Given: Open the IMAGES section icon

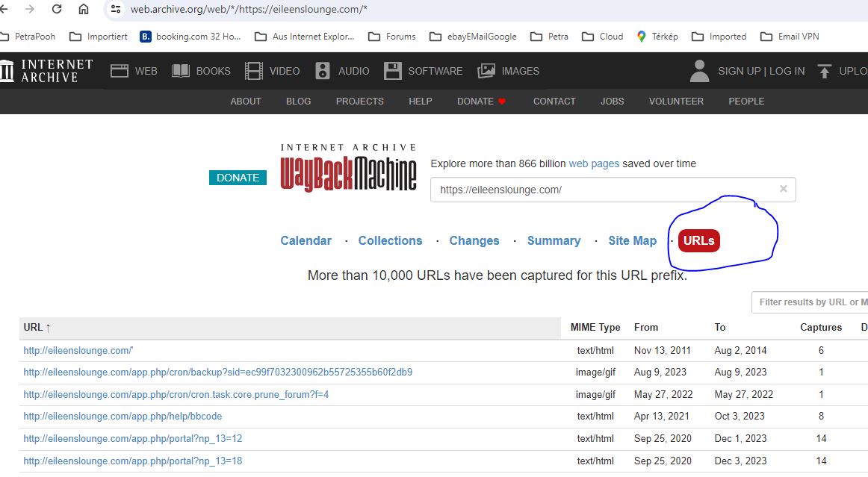Looking at the screenshot, I should [486, 71].
